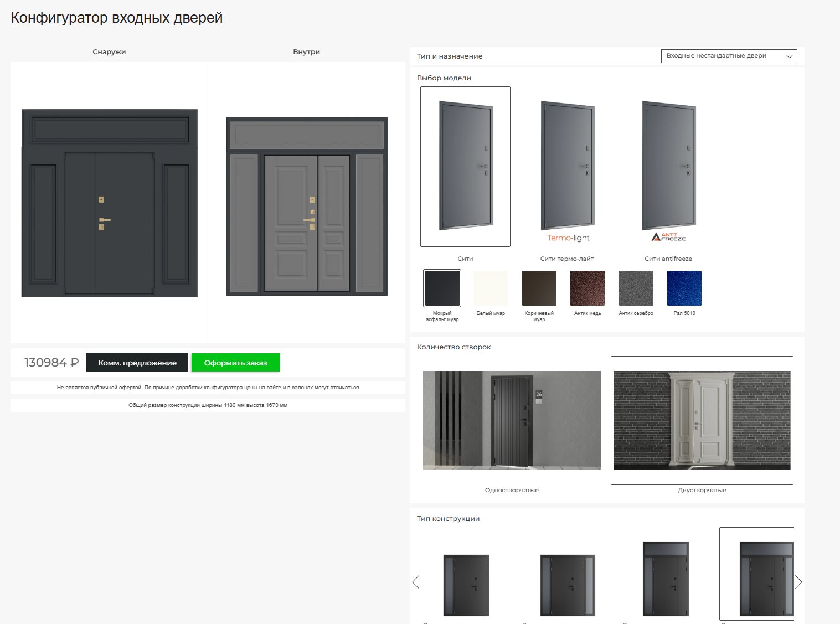Choose the Белый муар color swatch
The height and width of the screenshot is (624, 840).
click(491, 288)
